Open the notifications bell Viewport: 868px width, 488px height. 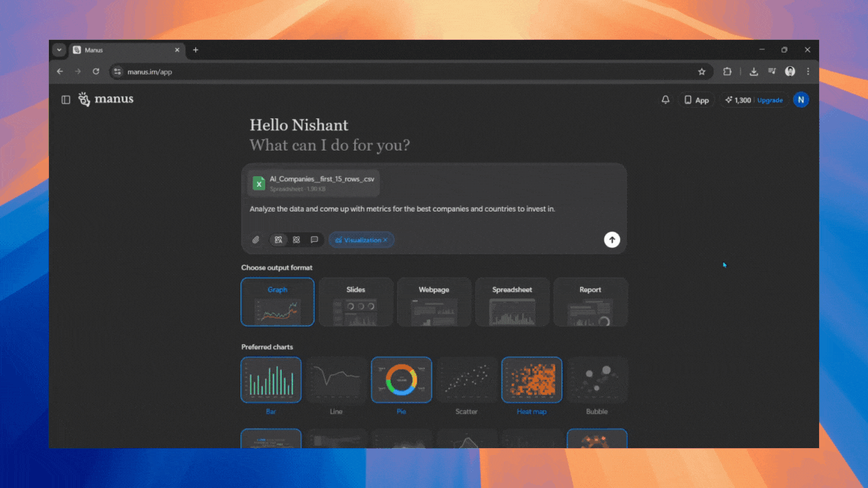pyautogui.click(x=665, y=99)
